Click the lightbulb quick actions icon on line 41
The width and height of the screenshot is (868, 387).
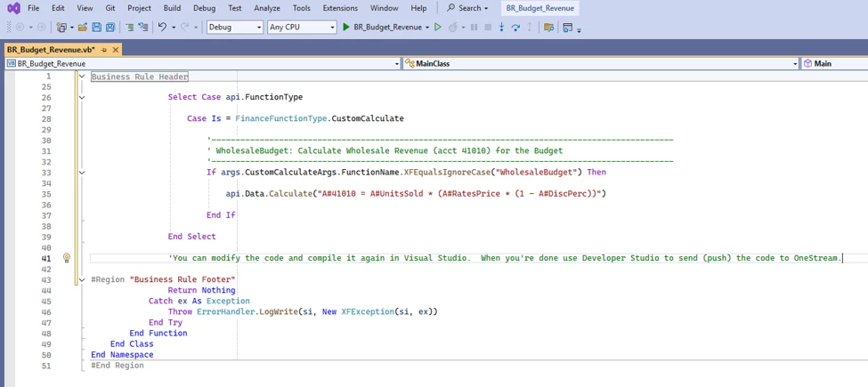(67, 258)
